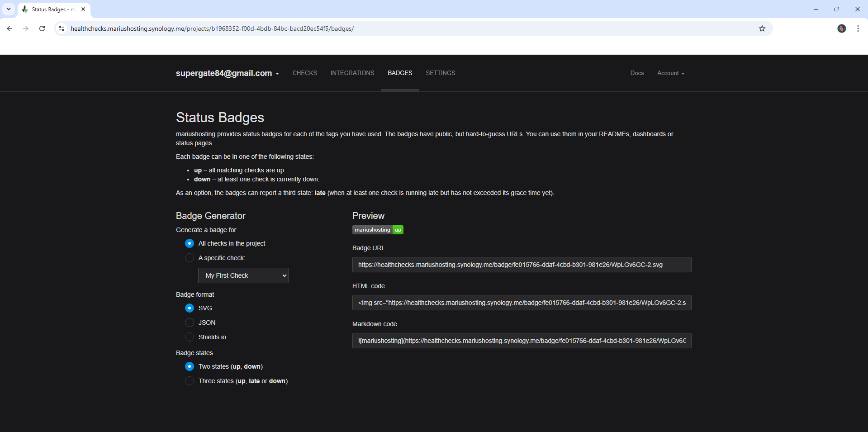Open Chrome's three-dot menu
Image resolution: width=868 pixels, height=432 pixels.
858,28
